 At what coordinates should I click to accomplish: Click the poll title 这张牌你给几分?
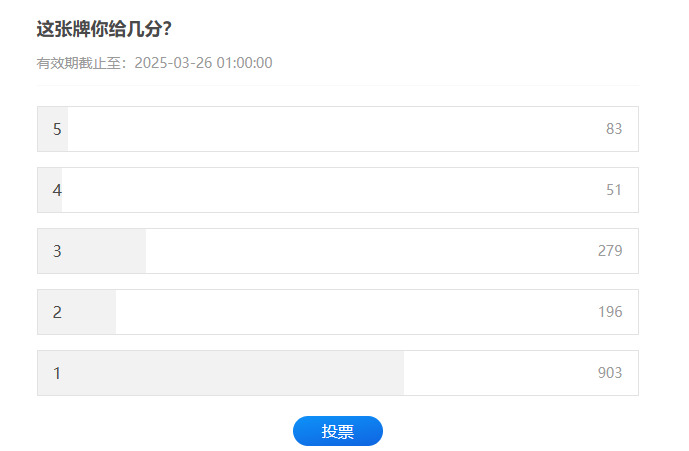coord(104,29)
